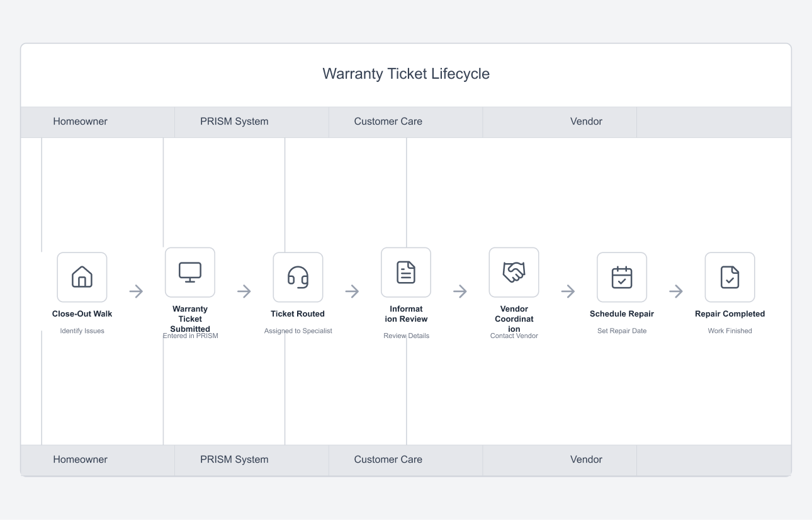Click the arrow between Close-Out Walk and Warranty Ticket Submitted

click(x=136, y=291)
